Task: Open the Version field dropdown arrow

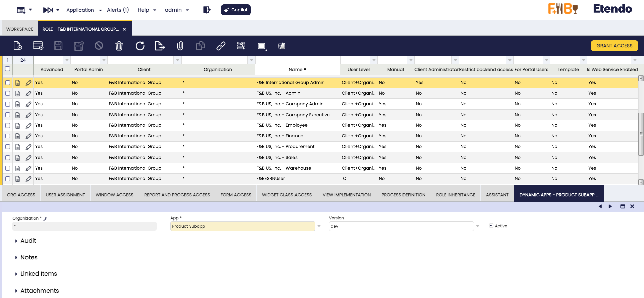Action: pyautogui.click(x=478, y=226)
